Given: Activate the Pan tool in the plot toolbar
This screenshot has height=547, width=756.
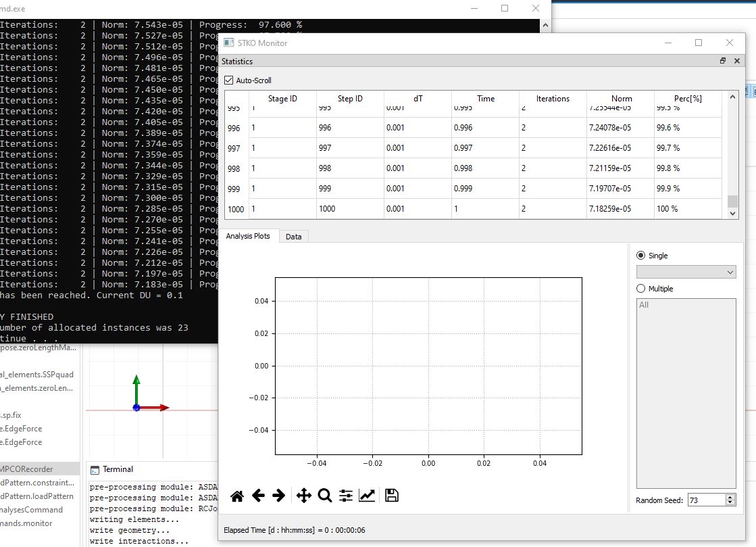Looking at the screenshot, I should 304,496.
